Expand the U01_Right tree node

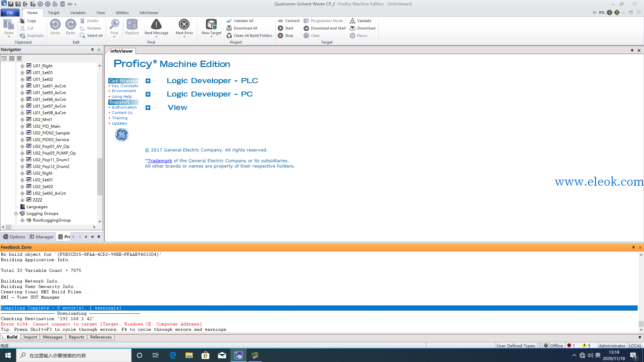tap(22, 66)
